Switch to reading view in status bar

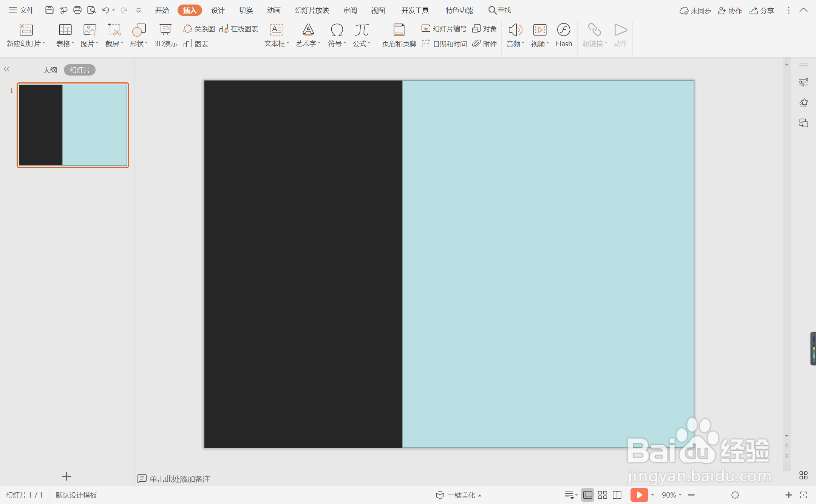coord(617,495)
